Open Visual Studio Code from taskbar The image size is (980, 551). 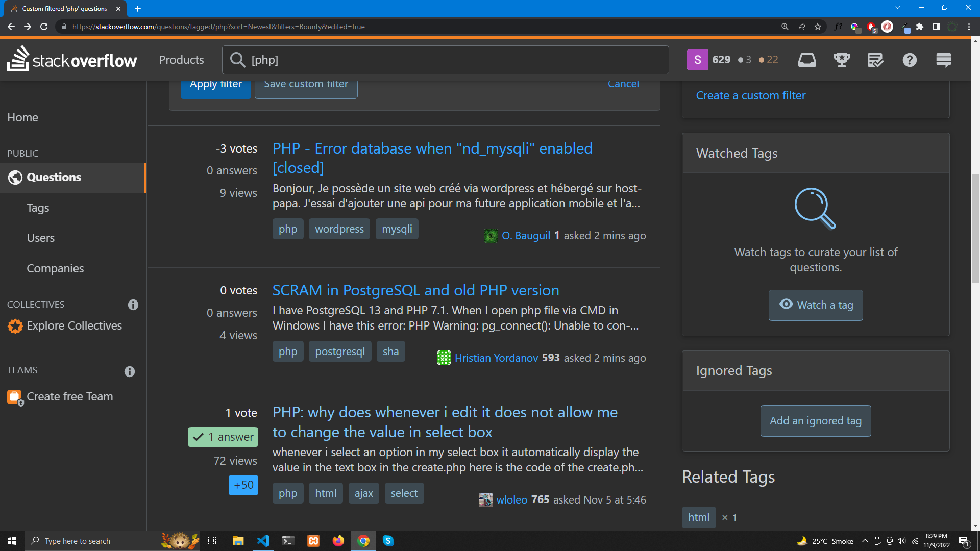point(263,541)
